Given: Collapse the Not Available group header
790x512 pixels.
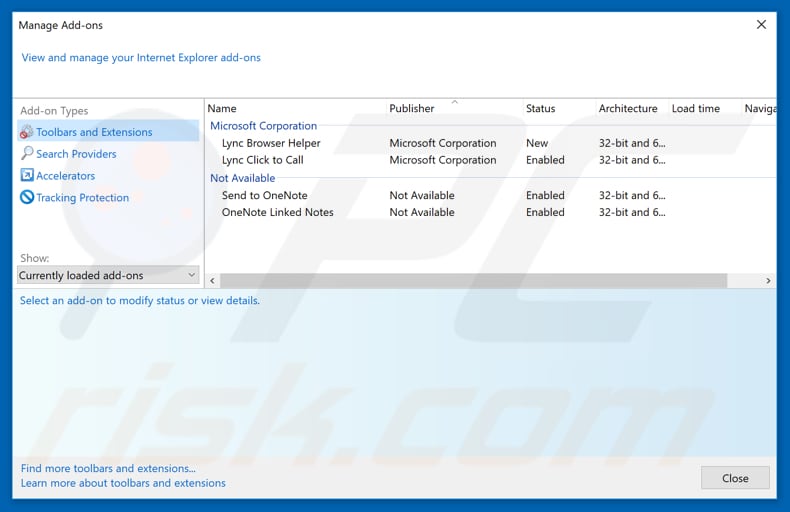Looking at the screenshot, I should point(242,178).
